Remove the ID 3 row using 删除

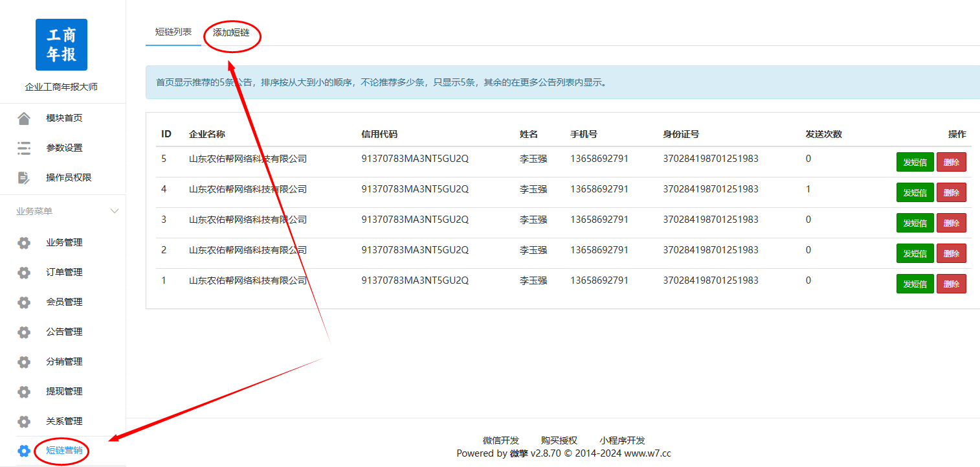[951, 223]
